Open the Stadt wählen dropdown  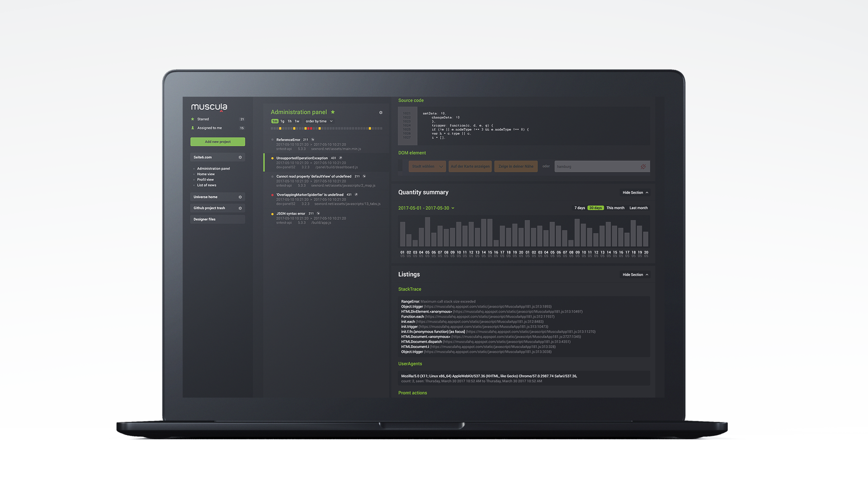(x=427, y=166)
